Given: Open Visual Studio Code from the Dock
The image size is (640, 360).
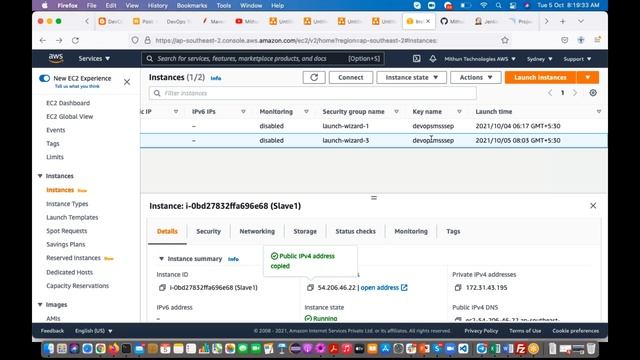Looking at the screenshot, I should click(463, 349).
